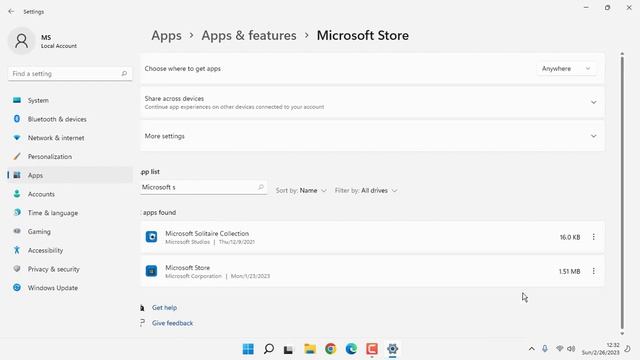Open the Anywhere dropdown for app sources
Viewport: 640px width, 360px height.
566,69
